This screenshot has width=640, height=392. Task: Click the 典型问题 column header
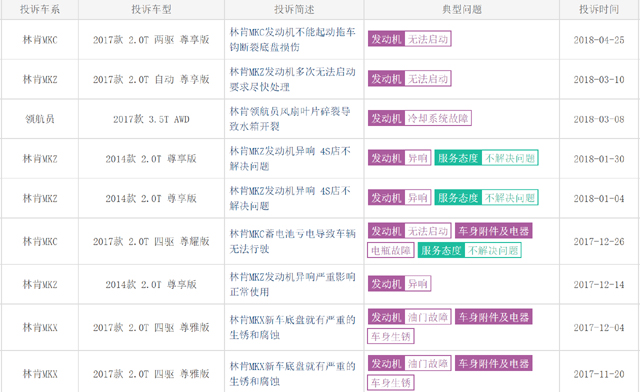pos(462,9)
